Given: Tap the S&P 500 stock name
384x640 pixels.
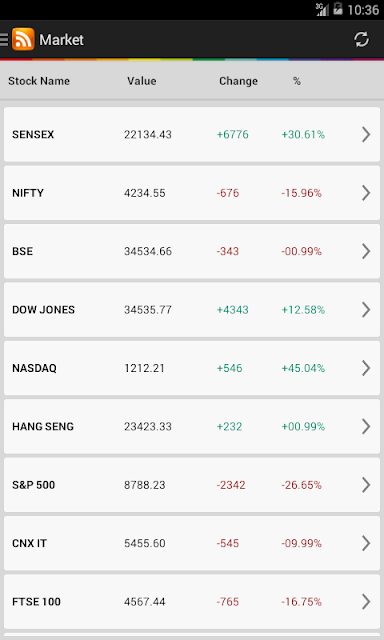Looking at the screenshot, I should [x=33, y=485].
